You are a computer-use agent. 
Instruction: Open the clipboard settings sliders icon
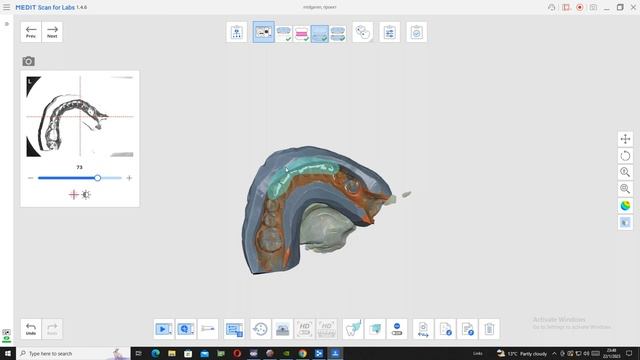(x=390, y=32)
